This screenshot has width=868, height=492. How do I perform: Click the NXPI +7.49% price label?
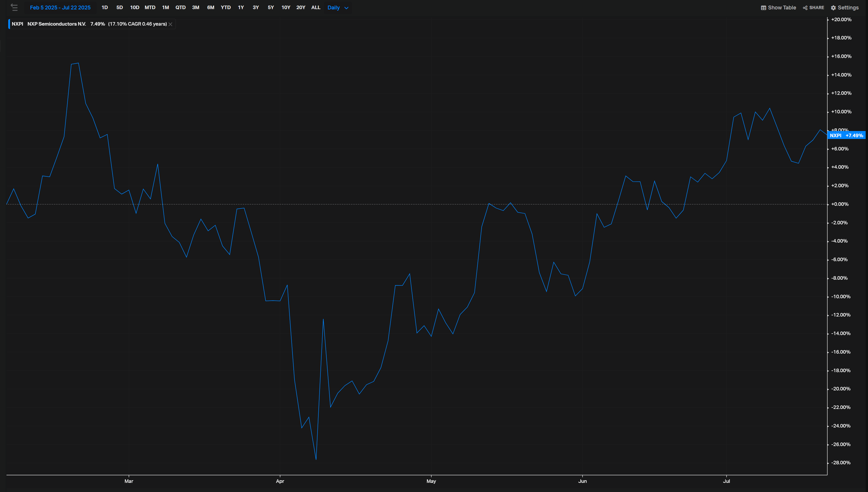[846, 135]
